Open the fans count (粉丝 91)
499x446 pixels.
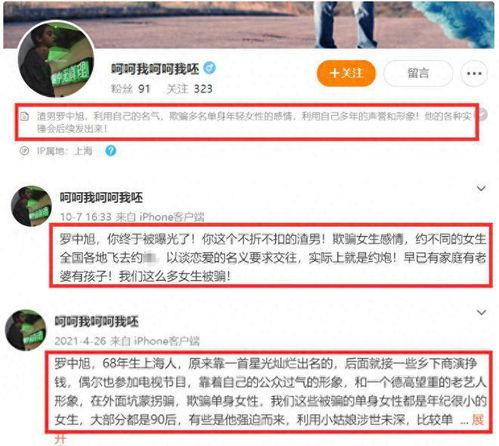(x=131, y=89)
